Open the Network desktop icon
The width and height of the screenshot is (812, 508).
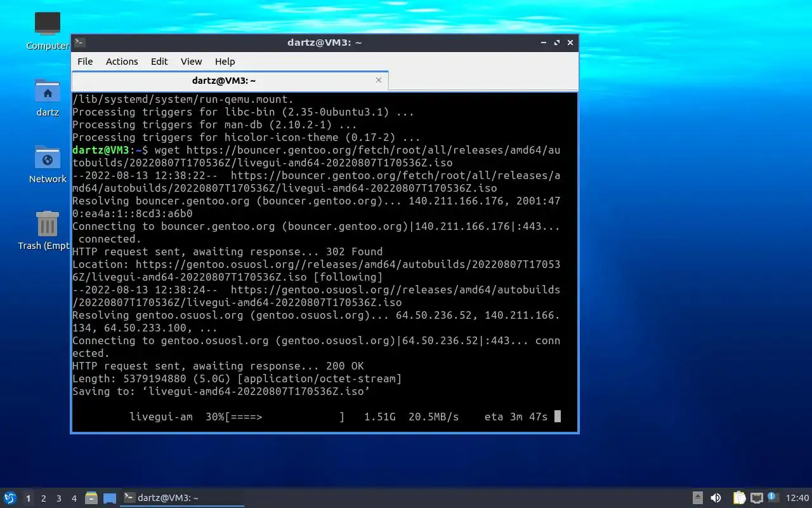tap(48, 164)
